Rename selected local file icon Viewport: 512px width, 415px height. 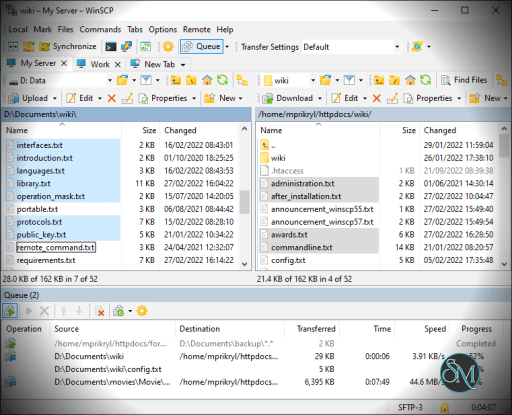point(127,98)
